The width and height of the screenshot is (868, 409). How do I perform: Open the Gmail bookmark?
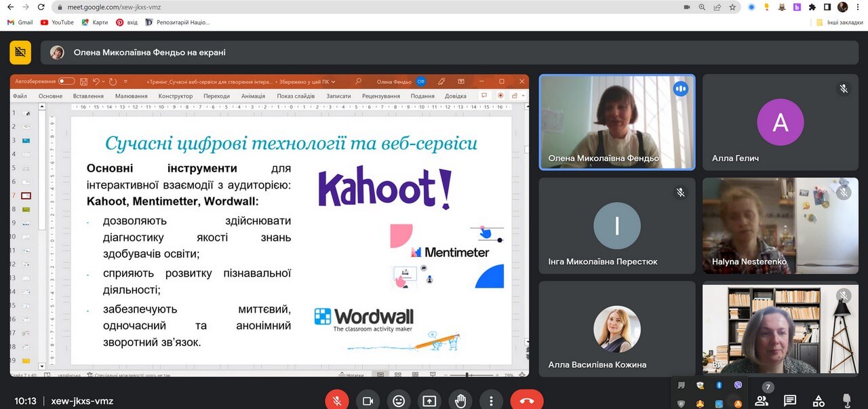tap(20, 22)
